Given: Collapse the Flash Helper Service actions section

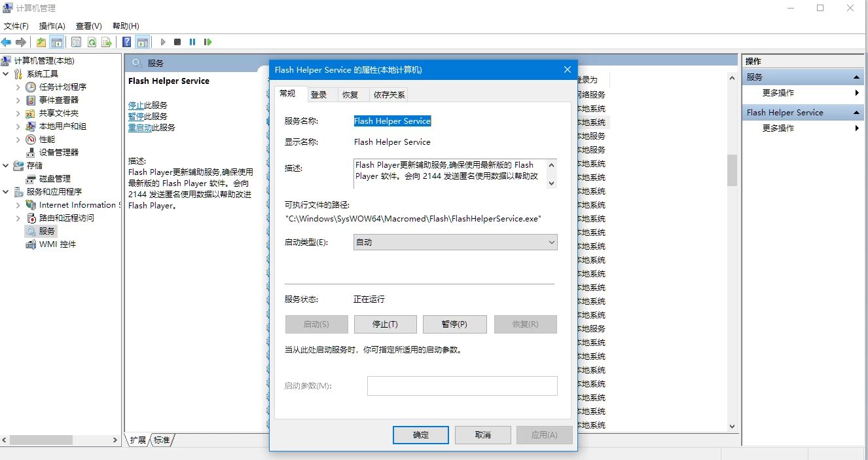Looking at the screenshot, I should 856,113.
